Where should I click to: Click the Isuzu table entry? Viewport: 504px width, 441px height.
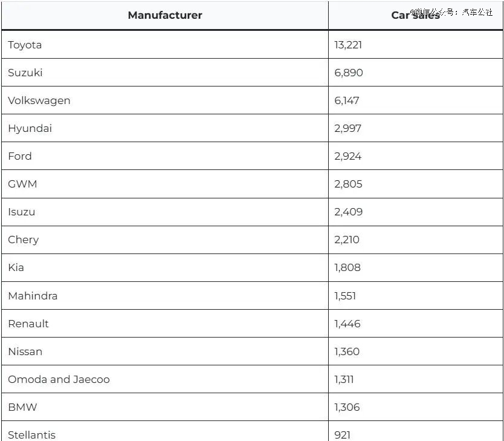[22, 212]
